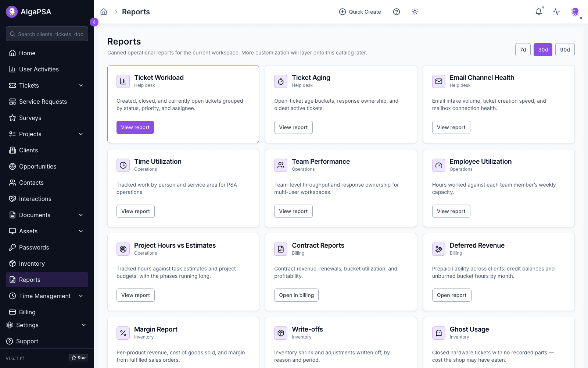
Task: Click the AlgaPSA logo icon
Action: (12, 12)
